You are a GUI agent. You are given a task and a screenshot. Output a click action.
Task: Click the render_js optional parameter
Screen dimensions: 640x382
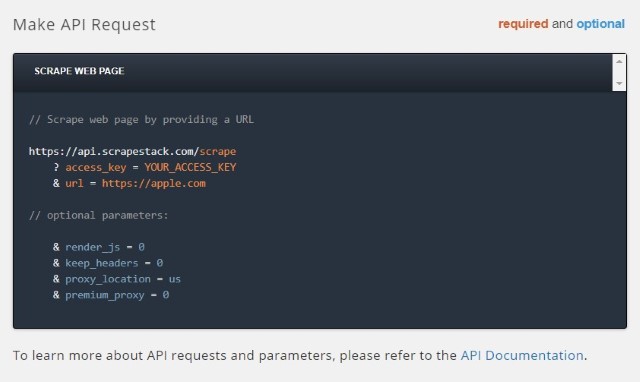point(93,247)
